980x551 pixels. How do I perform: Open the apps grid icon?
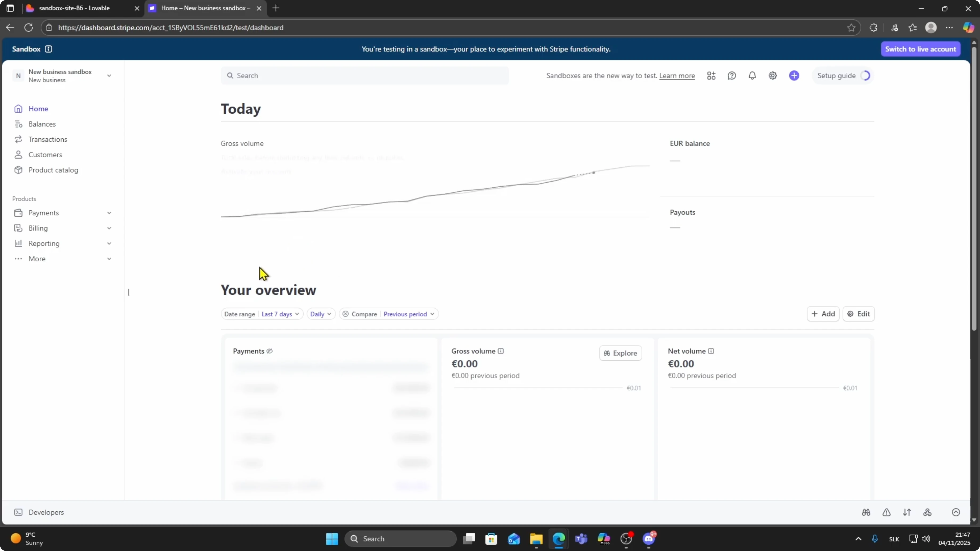711,76
